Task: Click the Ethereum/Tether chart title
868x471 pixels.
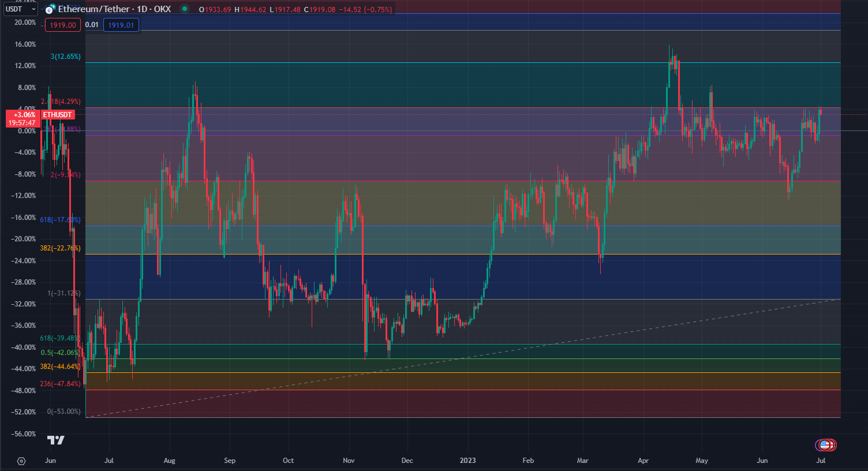Action: pyautogui.click(x=114, y=9)
